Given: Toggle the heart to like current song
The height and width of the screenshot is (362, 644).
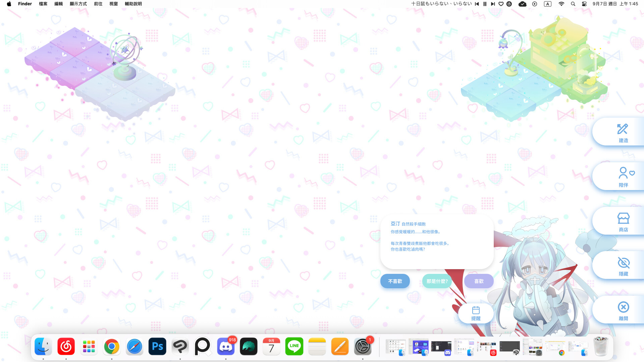Looking at the screenshot, I should tap(501, 4).
